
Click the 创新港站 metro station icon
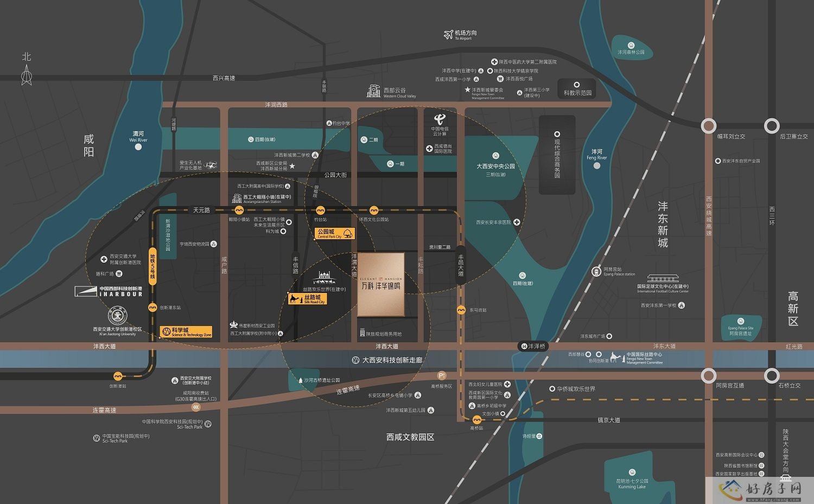[118, 376]
